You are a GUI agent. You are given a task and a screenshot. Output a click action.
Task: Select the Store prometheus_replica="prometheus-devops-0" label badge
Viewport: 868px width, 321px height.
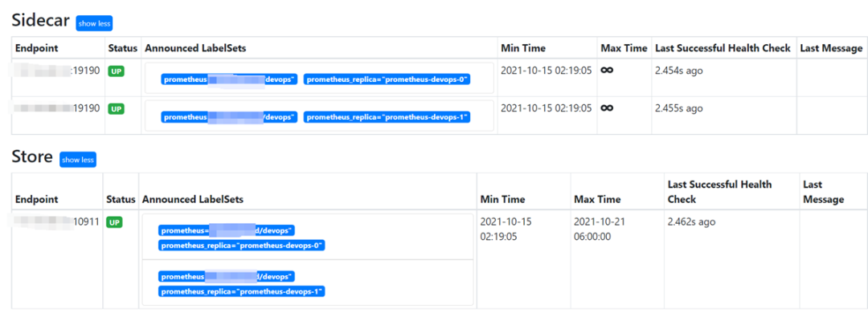click(x=242, y=246)
